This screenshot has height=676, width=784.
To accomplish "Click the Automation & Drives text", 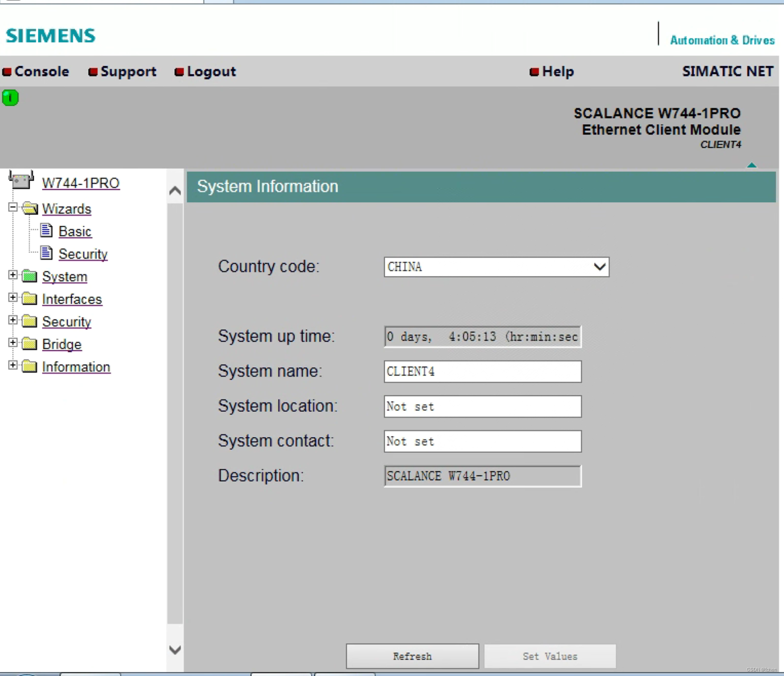I will (x=722, y=40).
